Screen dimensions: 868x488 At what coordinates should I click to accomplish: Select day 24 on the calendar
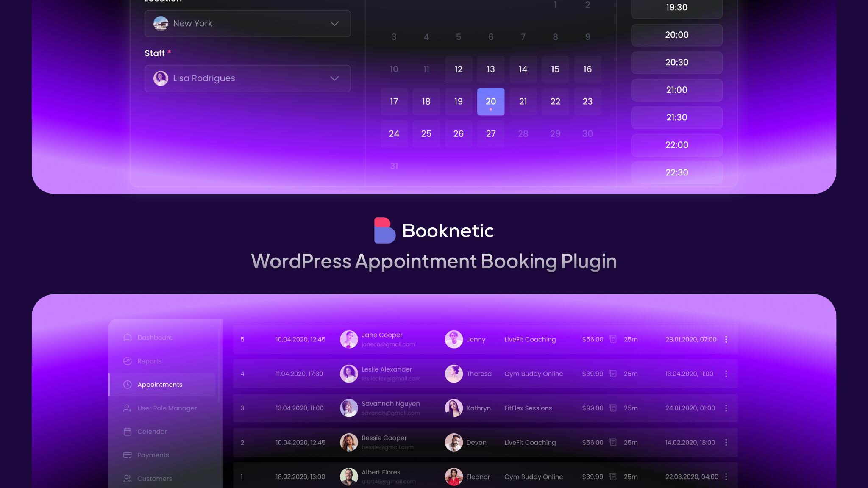(394, 134)
